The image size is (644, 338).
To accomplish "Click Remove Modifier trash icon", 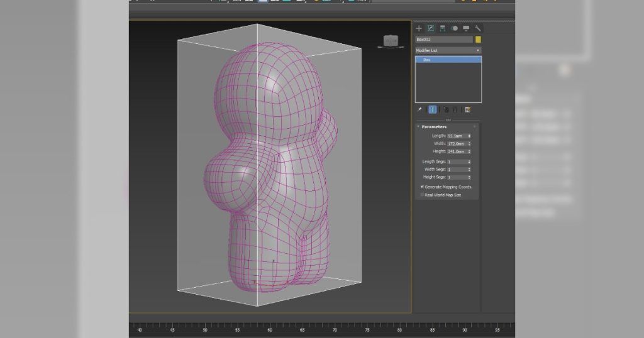I will 455,109.
